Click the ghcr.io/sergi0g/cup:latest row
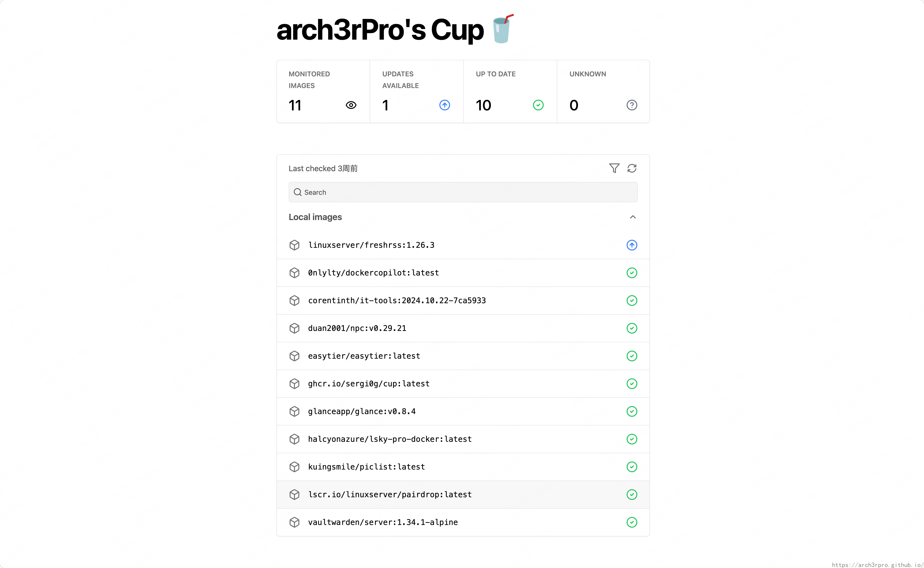924x568 pixels. (x=368, y=383)
